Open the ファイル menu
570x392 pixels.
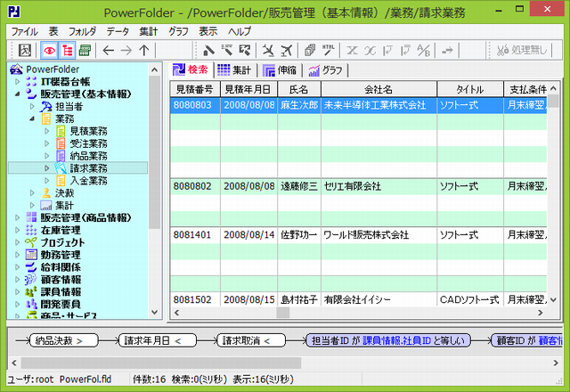point(24,32)
